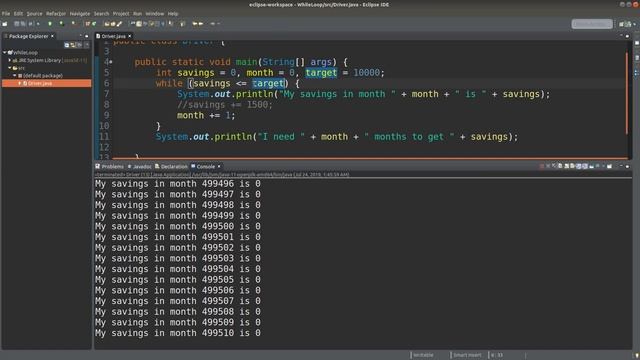Click the Save All toolbar icon
640x360 pixels.
pyautogui.click(x=23, y=24)
